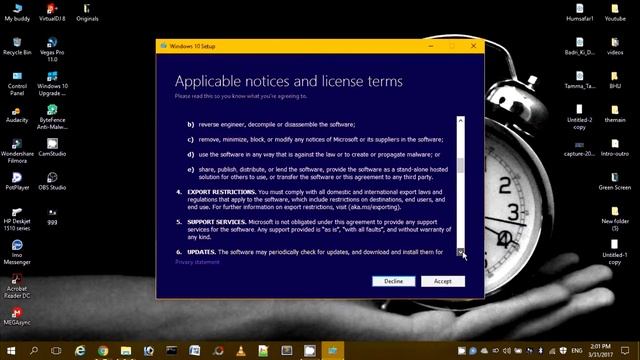Select the ggg desktop icon
Viewport: 640px width, 360px height.
coord(52,216)
